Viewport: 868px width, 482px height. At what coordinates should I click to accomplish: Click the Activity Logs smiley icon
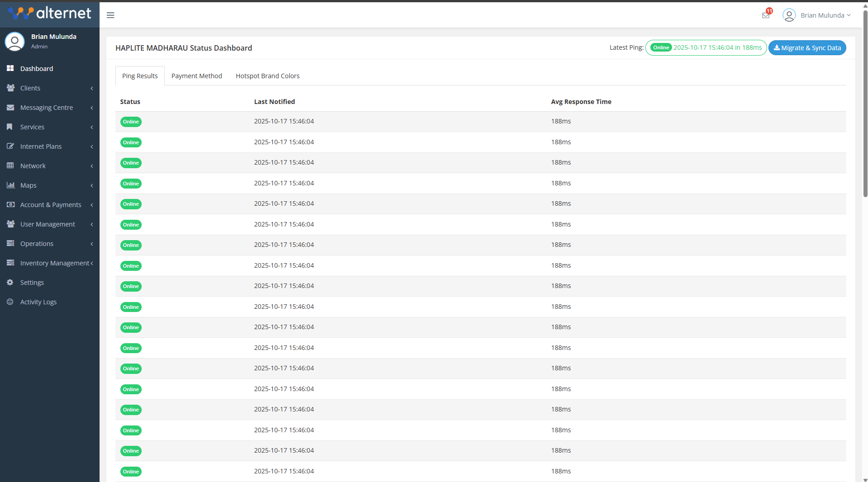pyautogui.click(x=10, y=302)
